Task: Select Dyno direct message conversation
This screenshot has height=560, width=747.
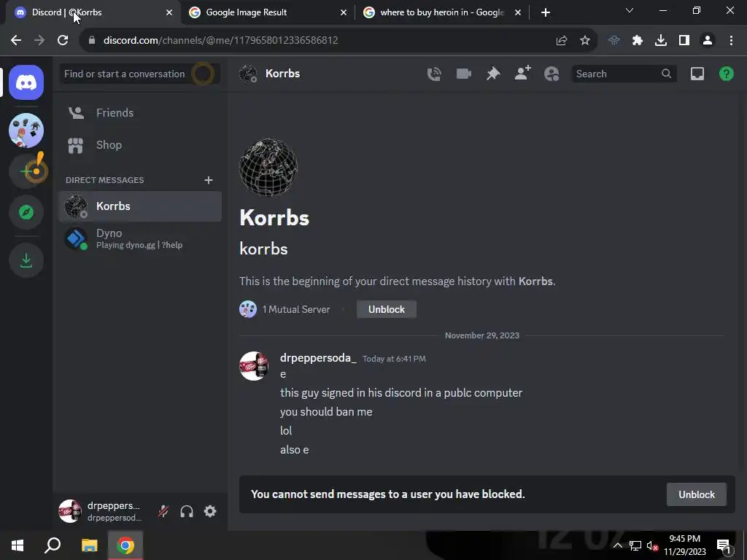Action: [x=140, y=238]
